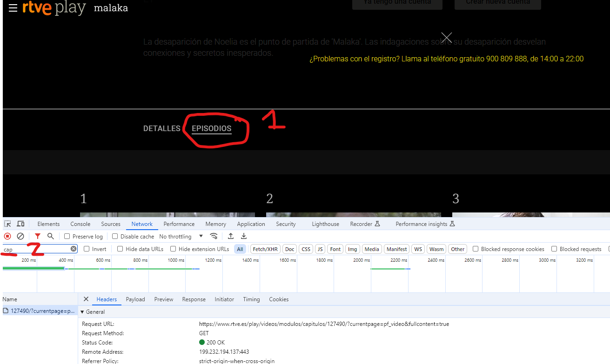Export HAR with the download arrow
Screen dimensions: 610x364
244,236
